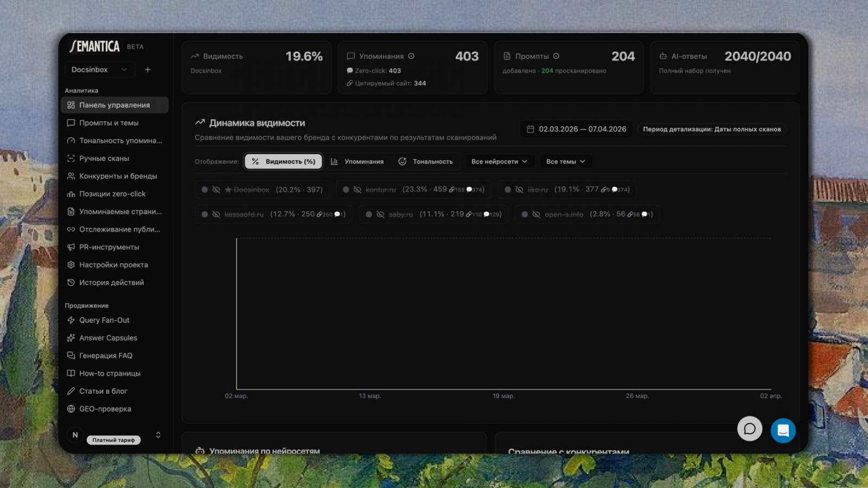Image resolution: width=868 pixels, height=488 pixels.
Task: Click the Платный тариф badge
Action: [x=113, y=440]
